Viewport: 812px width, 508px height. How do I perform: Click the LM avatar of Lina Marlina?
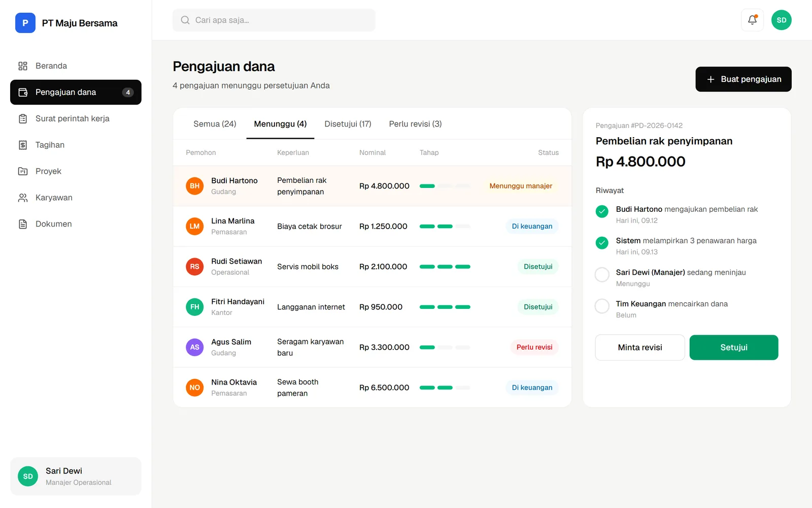pos(195,226)
